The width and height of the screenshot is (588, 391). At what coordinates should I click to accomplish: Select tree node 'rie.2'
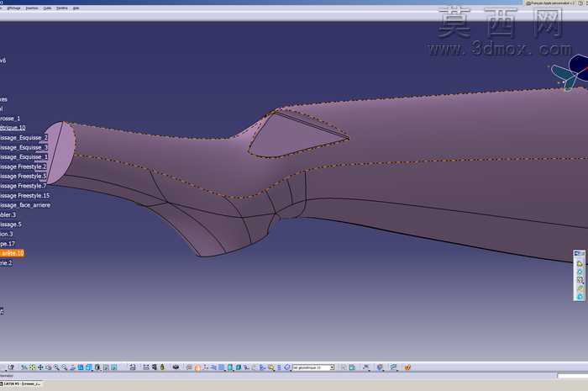coord(6,263)
